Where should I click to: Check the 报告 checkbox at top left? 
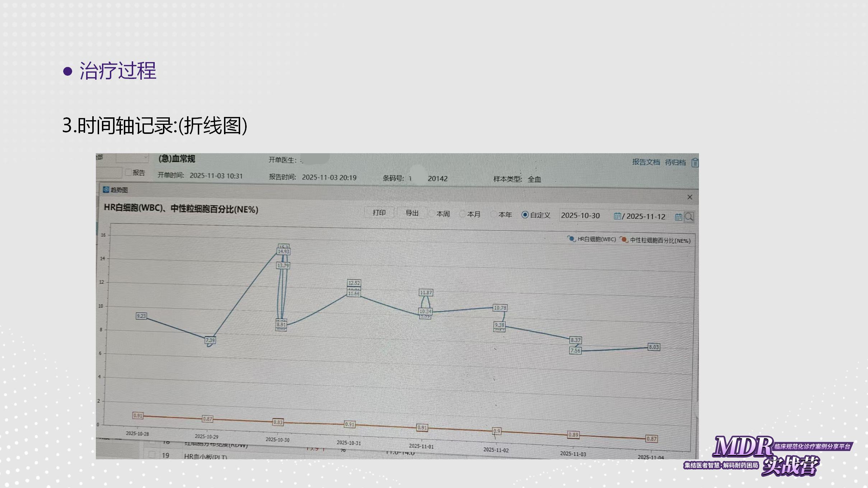click(x=129, y=173)
